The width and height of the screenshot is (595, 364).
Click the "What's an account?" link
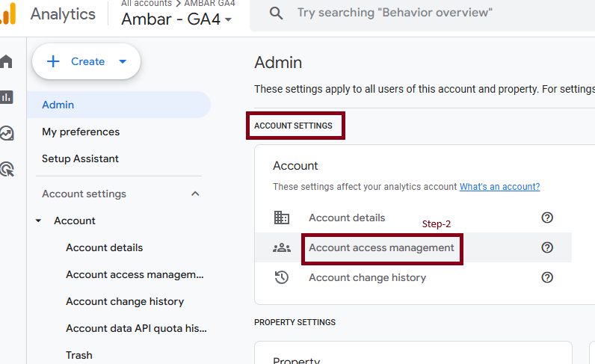(x=499, y=187)
